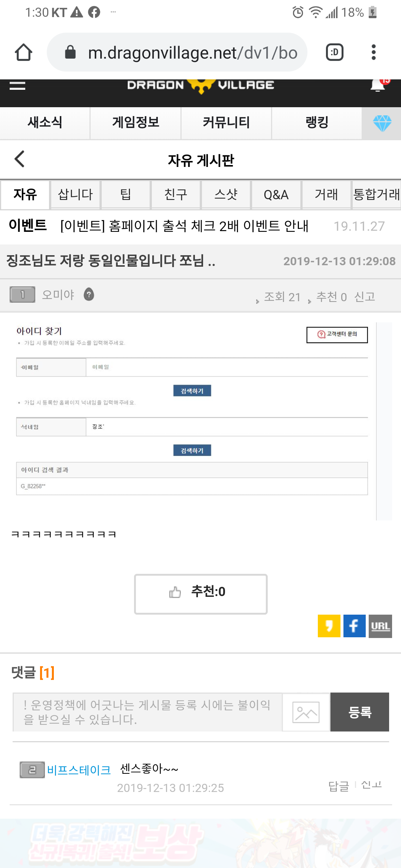
Task: Switch to the 삽니다 tab
Action: [x=75, y=194]
